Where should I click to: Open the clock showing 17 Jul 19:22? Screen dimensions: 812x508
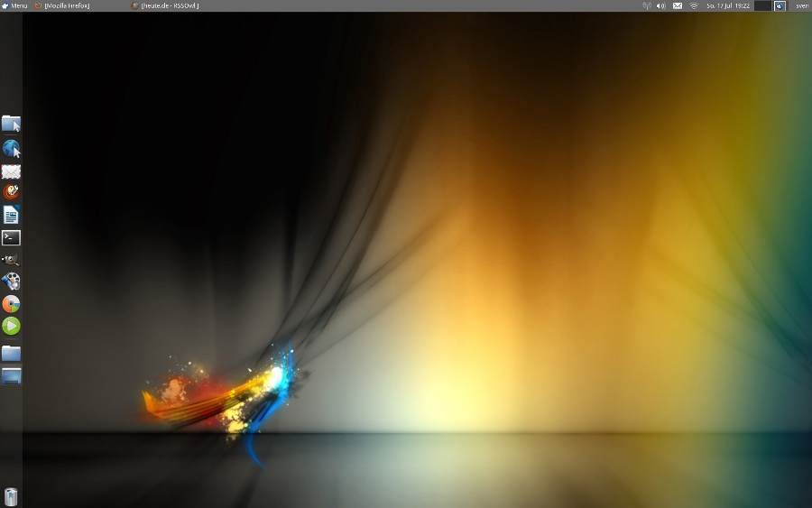[x=727, y=5]
